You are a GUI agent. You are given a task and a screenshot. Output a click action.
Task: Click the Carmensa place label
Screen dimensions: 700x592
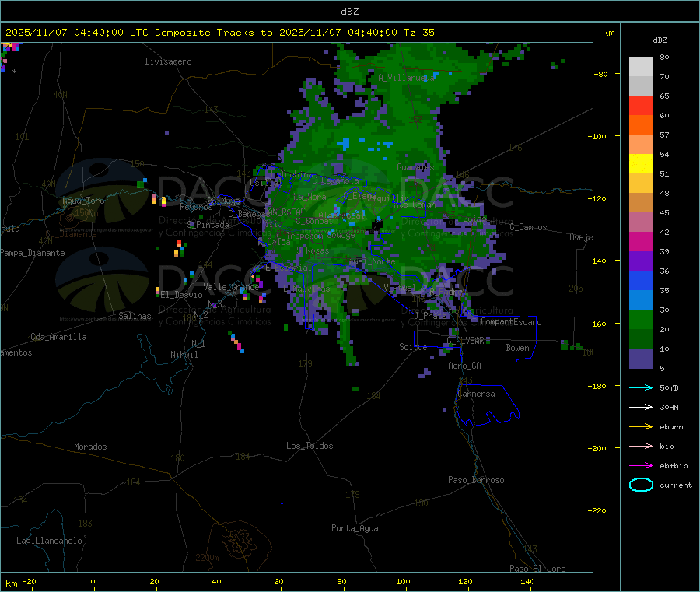(x=476, y=394)
